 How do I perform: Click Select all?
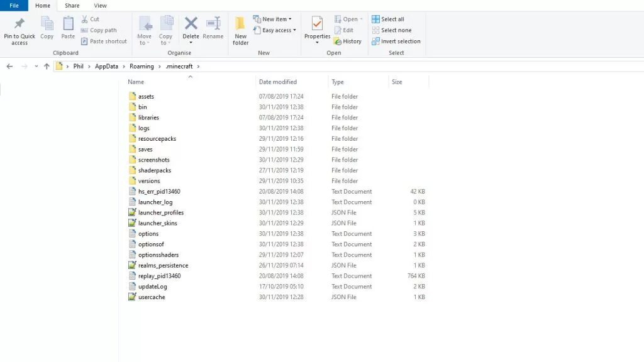pyautogui.click(x=387, y=19)
